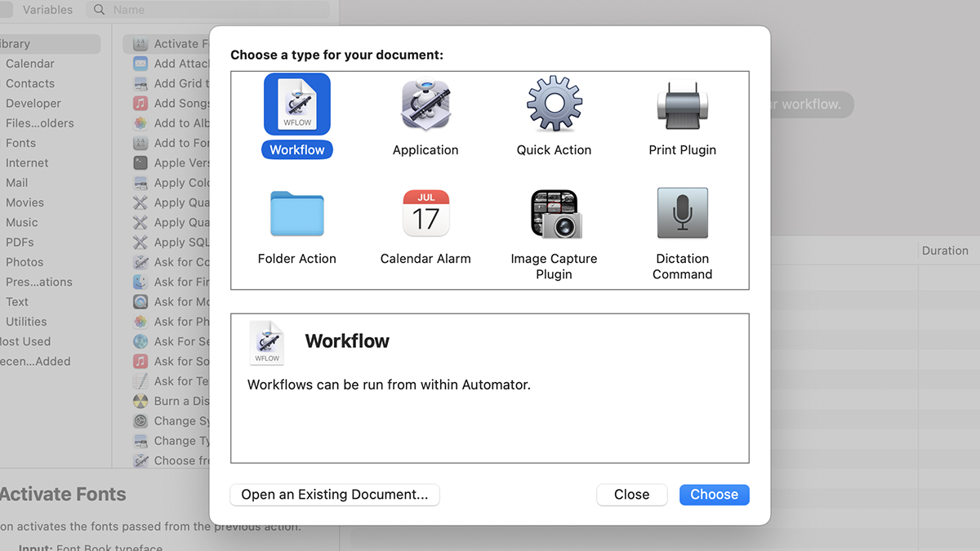Screen dimensions: 980x551
Task: Click the Finder icon beside Ask for Fin
Action: click(140, 282)
